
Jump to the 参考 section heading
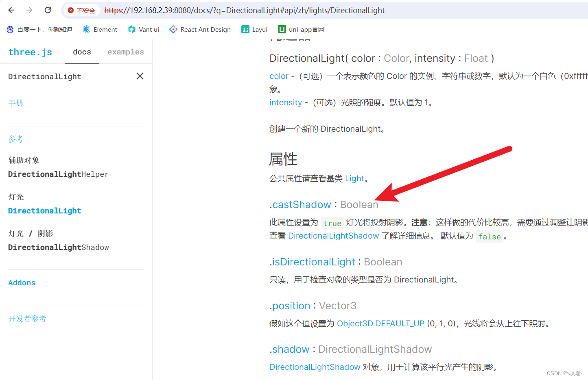click(16, 139)
